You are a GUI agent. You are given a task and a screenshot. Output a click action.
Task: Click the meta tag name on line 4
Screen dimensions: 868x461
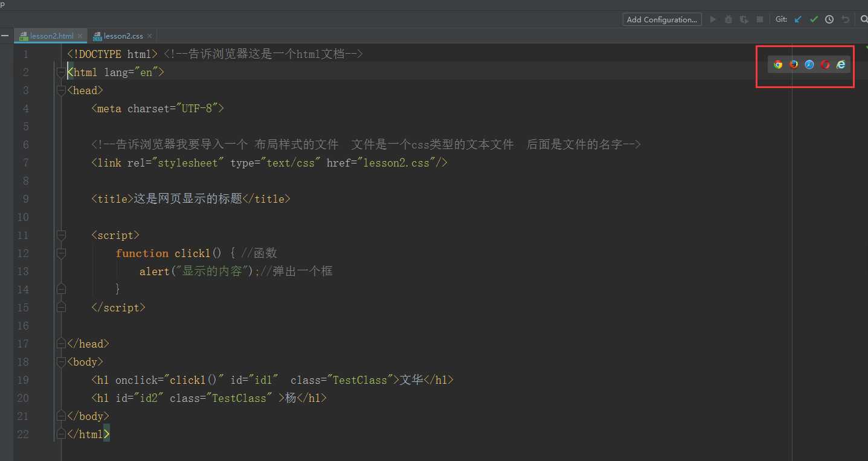(109, 109)
